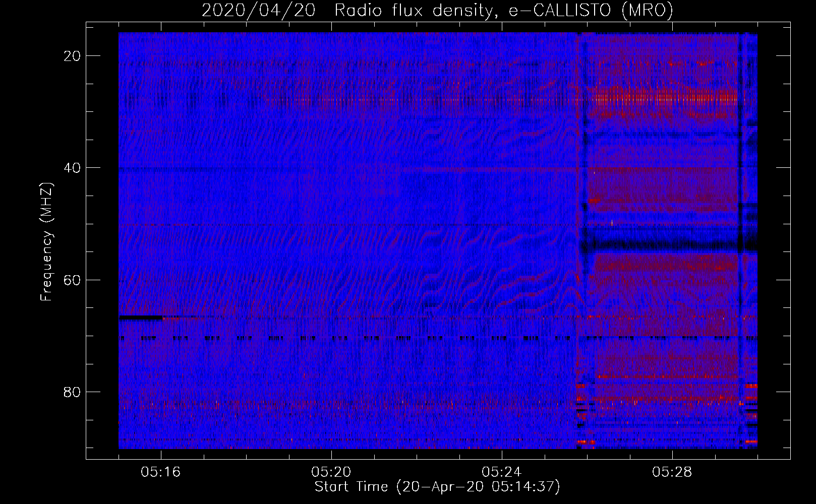Click the '60' frequency axis label

click(x=73, y=280)
